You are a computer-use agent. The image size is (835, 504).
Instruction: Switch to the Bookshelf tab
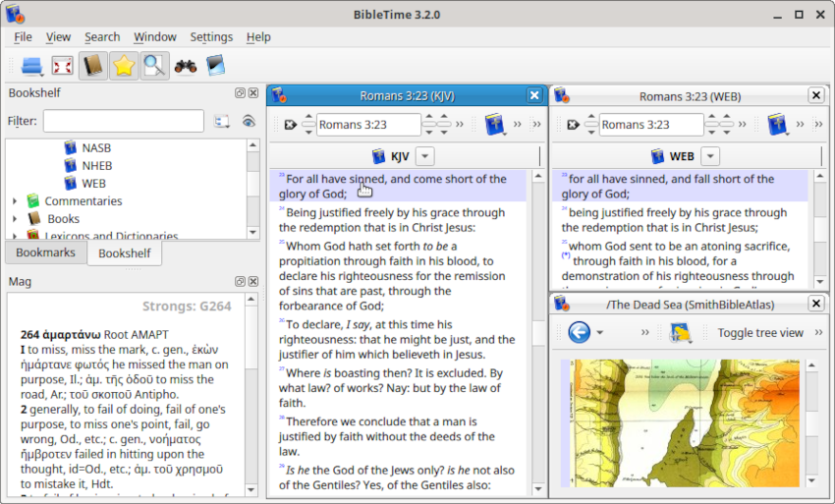click(125, 253)
